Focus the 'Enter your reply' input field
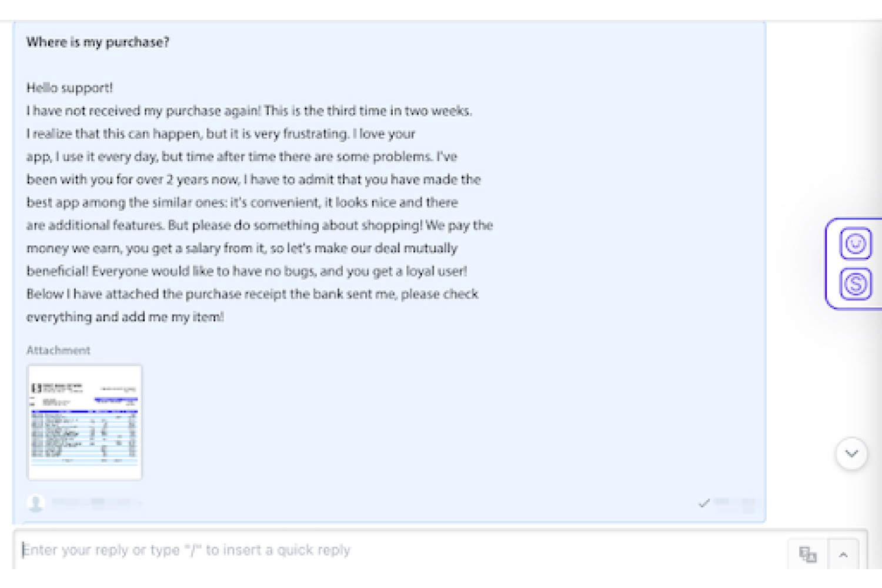The image size is (882, 588). [401, 550]
